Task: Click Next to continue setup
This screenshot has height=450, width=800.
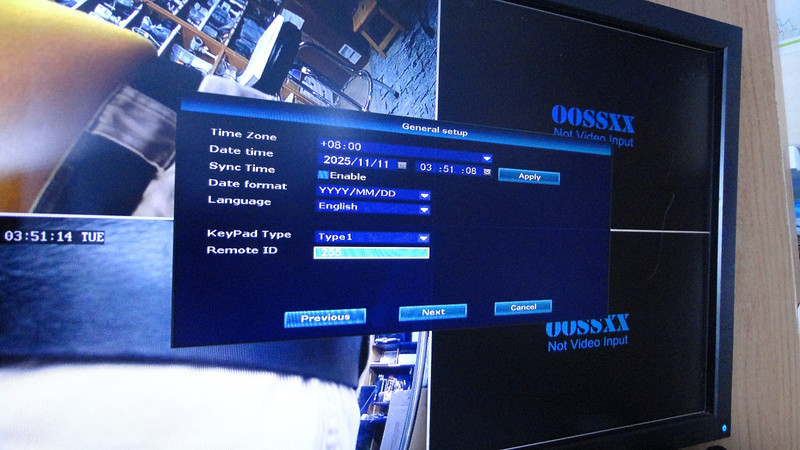Action: pos(433,312)
